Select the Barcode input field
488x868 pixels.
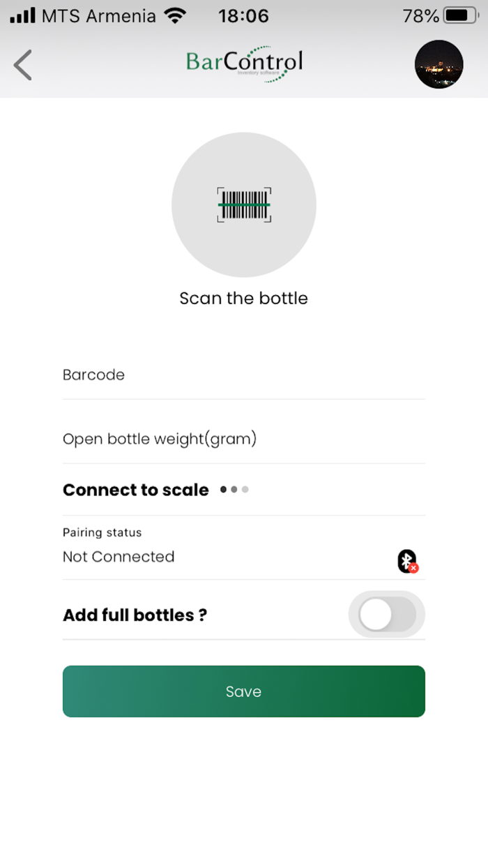click(243, 375)
